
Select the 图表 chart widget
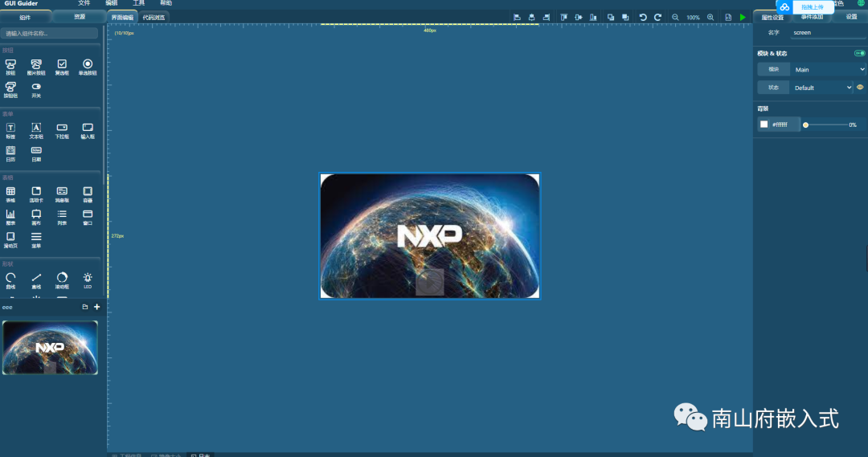10,217
